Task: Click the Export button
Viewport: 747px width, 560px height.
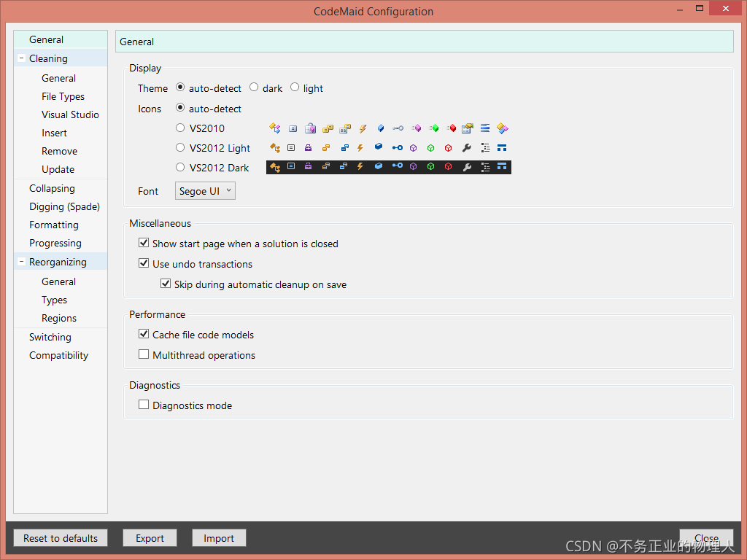Action: pyautogui.click(x=150, y=538)
